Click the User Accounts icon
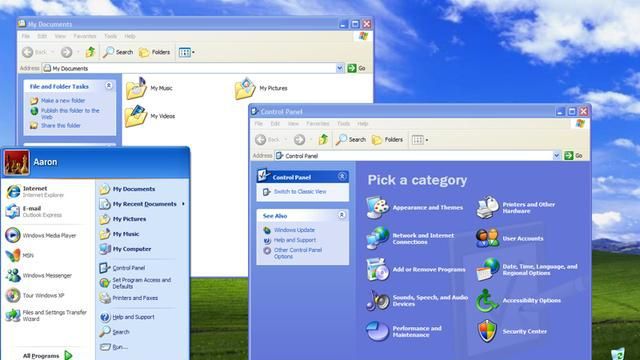This screenshot has height=360, width=640. click(487, 238)
